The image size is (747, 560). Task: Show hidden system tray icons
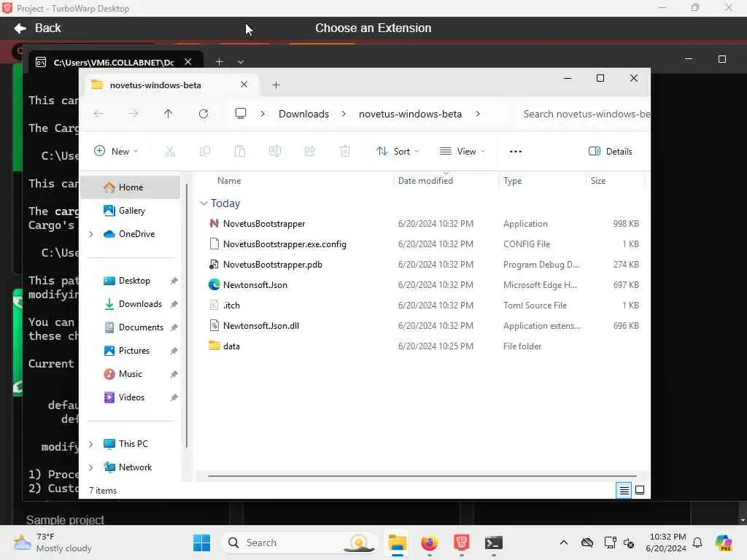point(564,542)
